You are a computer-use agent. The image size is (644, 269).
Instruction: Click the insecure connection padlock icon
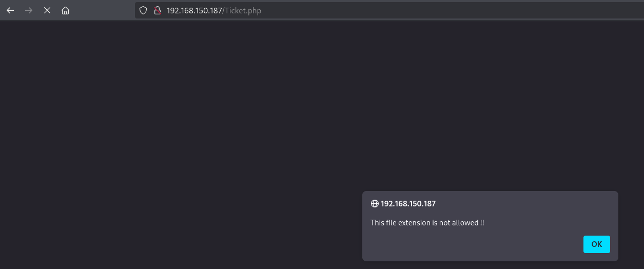point(158,10)
